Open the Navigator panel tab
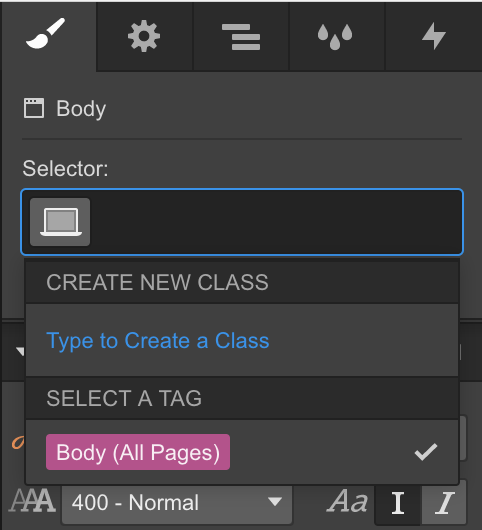Screen dimensions: 482x530 click(x=241, y=37)
